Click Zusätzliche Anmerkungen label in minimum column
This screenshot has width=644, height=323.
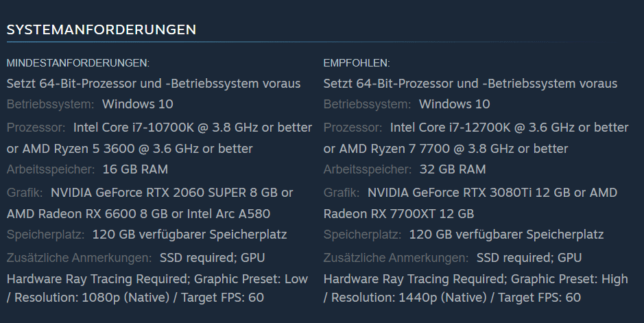coord(79,258)
